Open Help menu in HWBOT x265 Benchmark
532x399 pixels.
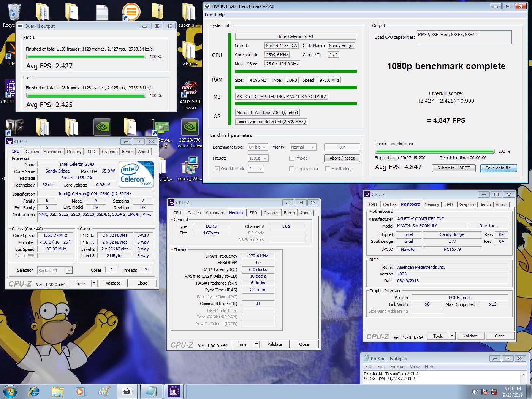(220, 14)
